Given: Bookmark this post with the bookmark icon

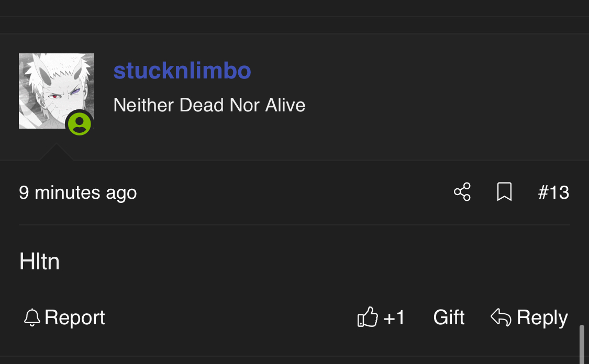Looking at the screenshot, I should (504, 192).
